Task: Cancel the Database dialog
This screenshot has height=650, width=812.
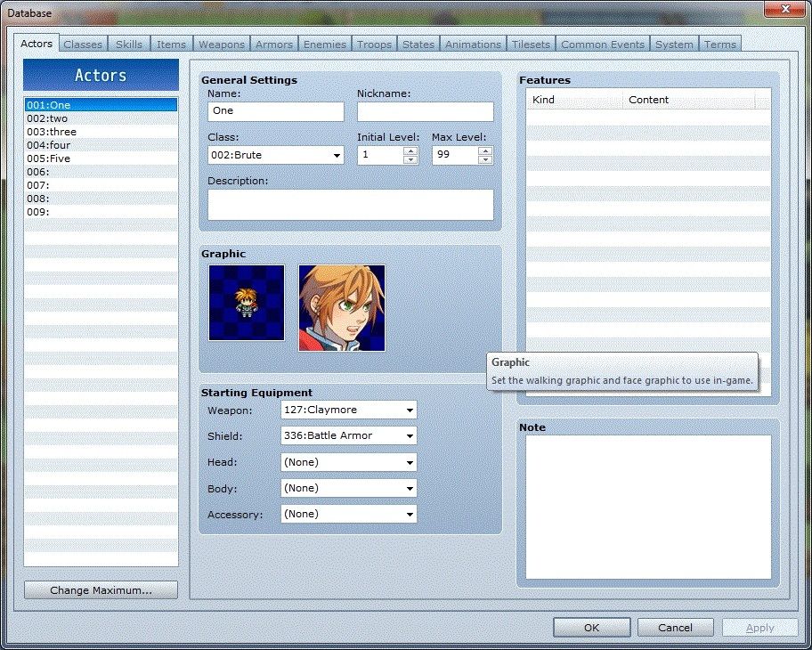Action: pyautogui.click(x=675, y=628)
